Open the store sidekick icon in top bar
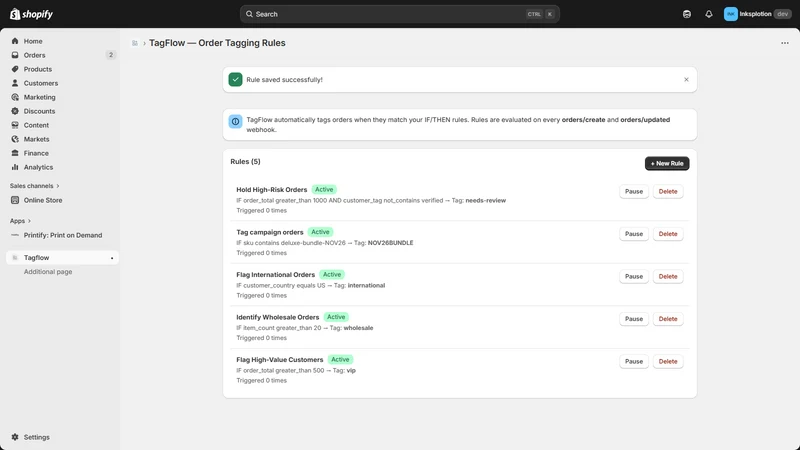This screenshot has height=450, width=800. (x=687, y=14)
